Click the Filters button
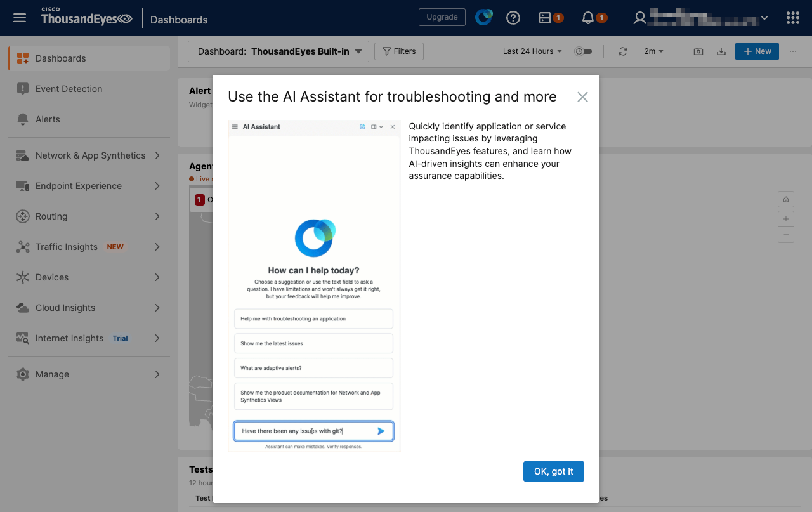The height and width of the screenshot is (512, 812). pos(399,51)
